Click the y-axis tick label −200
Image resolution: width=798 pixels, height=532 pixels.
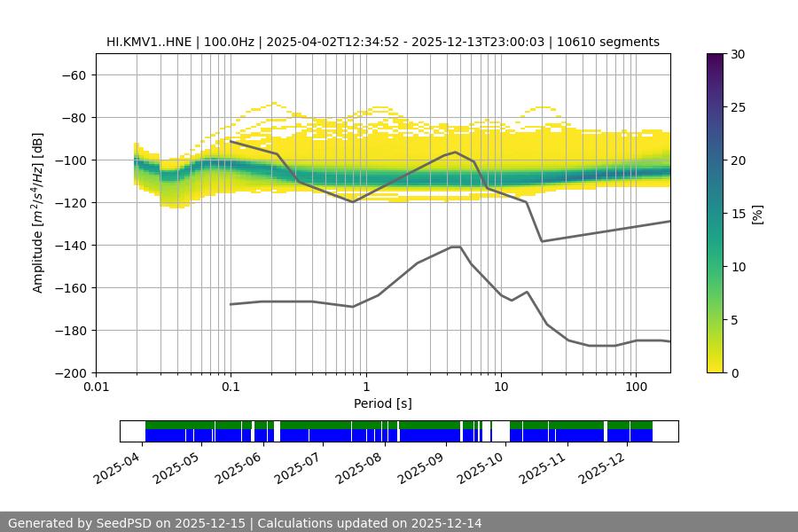(72, 373)
